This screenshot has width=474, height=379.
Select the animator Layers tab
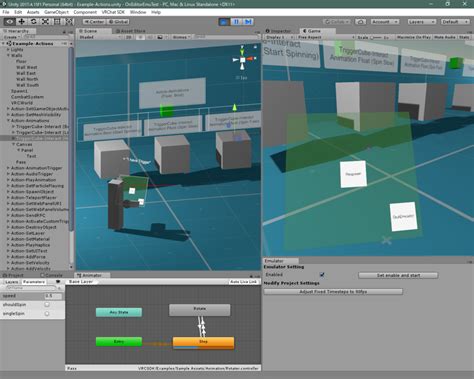(x=11, y=282)
